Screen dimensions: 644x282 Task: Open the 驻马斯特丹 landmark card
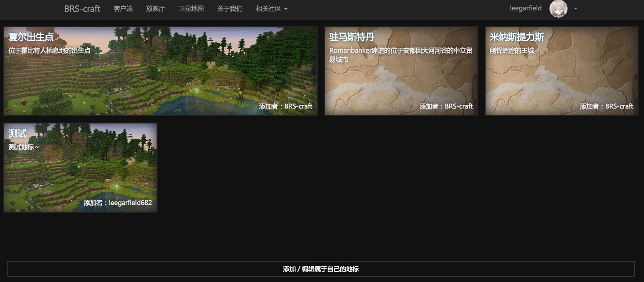(401, 71)
